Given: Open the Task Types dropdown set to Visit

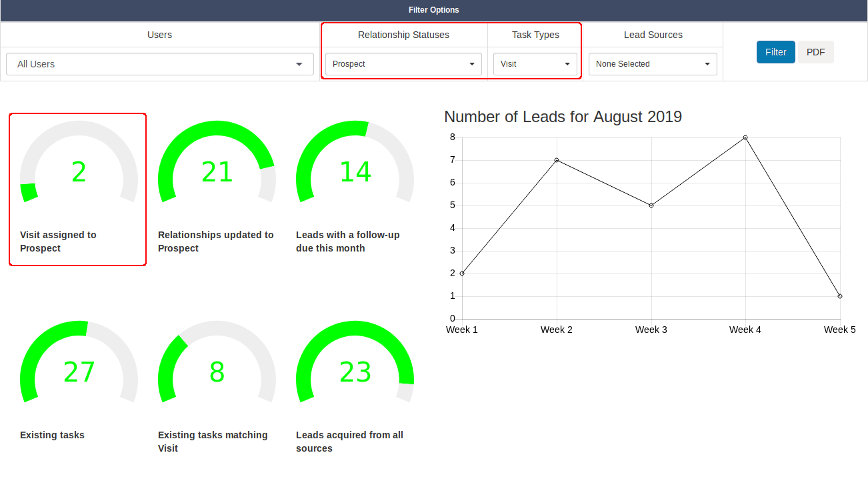Looking at the screenshot, I should tap(535, 64).
